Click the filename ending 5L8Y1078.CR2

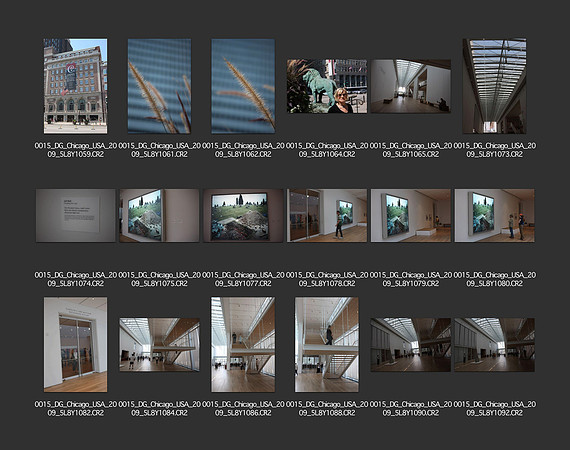click(327, 279)
